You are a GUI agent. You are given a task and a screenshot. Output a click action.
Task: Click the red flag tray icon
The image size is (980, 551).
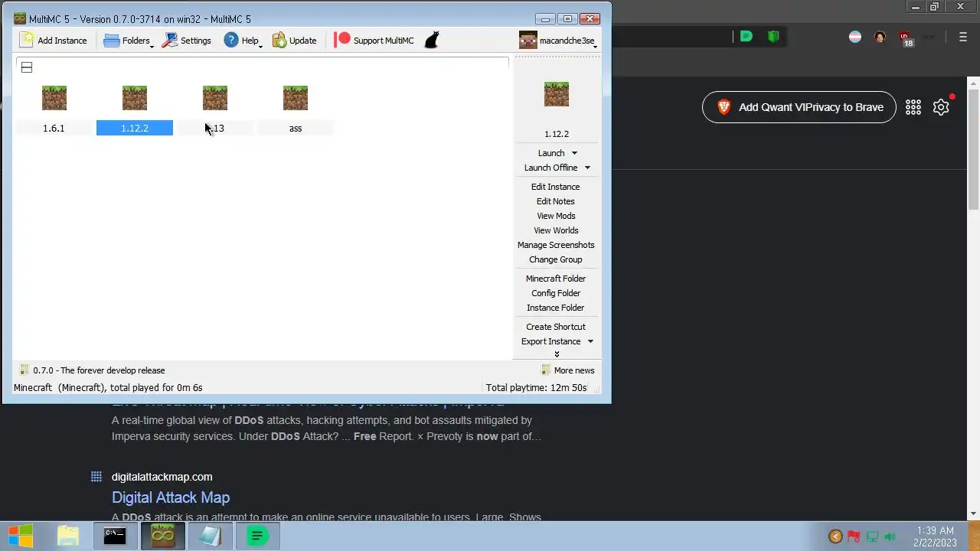[x=854, y=537]
